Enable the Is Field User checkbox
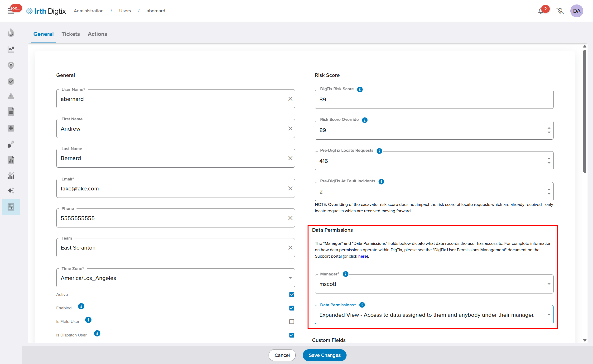This screenshot has width=593, height=364. 292,322
